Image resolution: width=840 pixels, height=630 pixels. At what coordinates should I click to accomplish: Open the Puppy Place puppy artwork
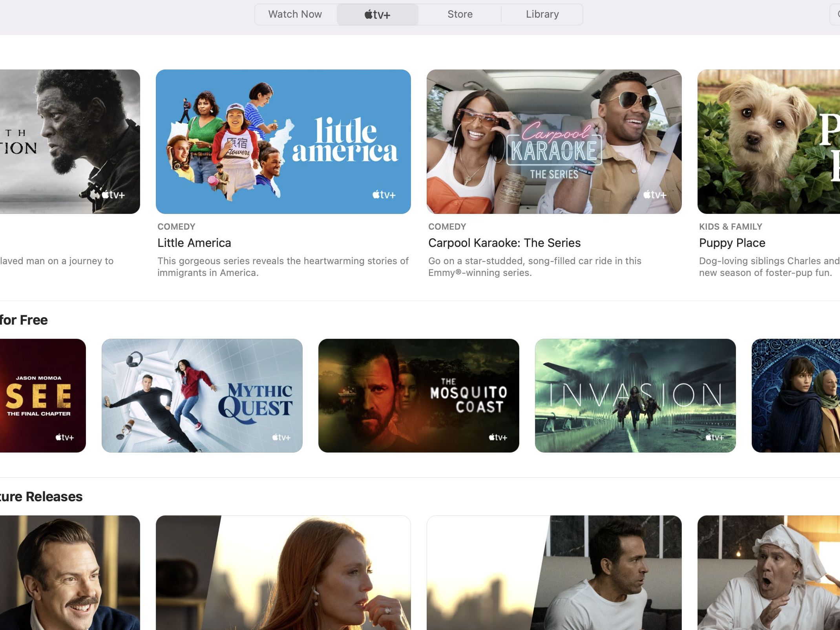769,142
